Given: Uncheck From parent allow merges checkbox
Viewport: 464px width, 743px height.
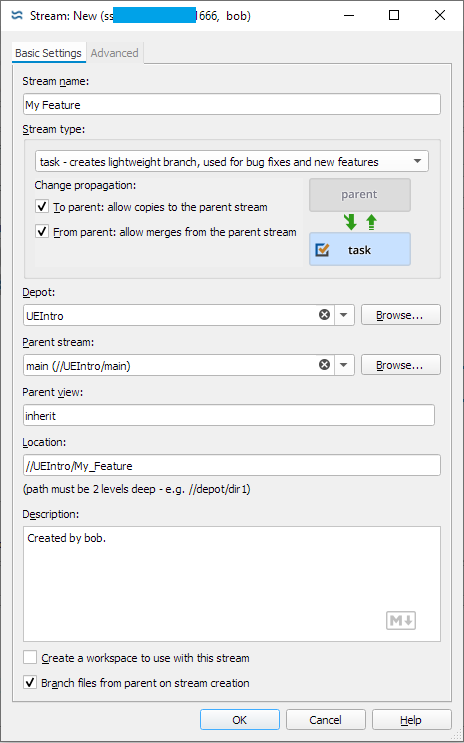Looking at the screenshot, I should click(x=42, y=232).
